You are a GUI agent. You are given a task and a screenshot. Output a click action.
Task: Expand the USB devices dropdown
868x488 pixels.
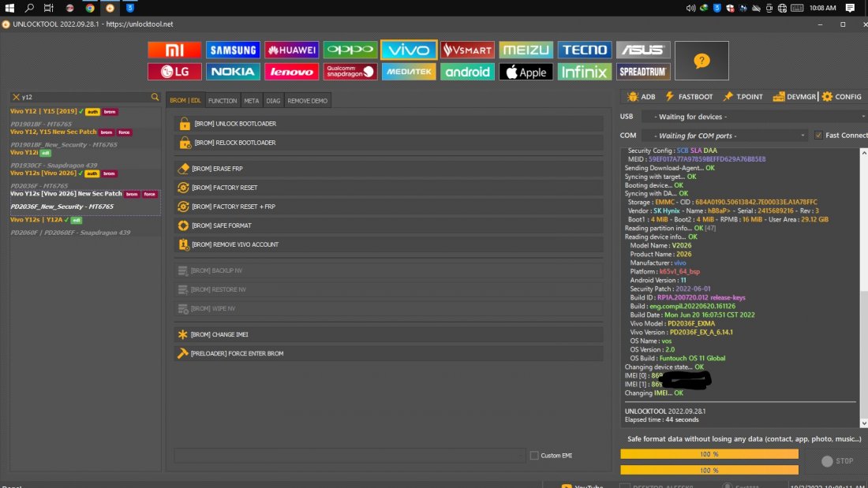point(754,117)
